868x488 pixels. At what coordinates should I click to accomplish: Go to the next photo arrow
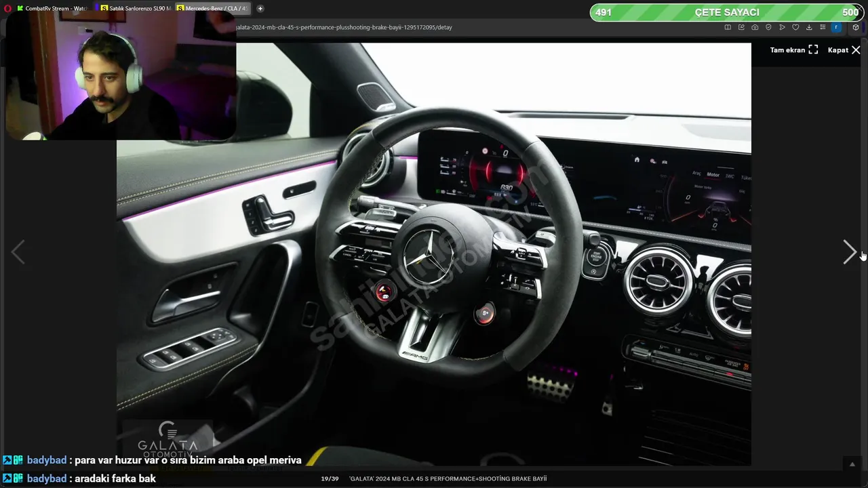[849, 251]
